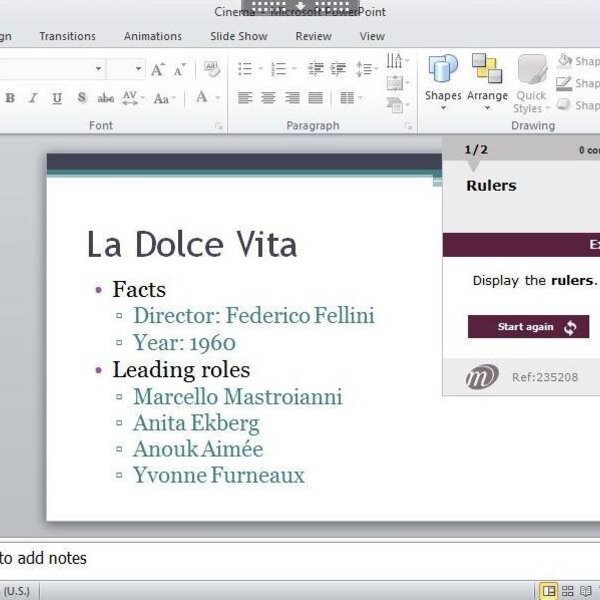Click Director: Federico Fellini line
Viewport: 600px width, 600px height.
[254, 316]
